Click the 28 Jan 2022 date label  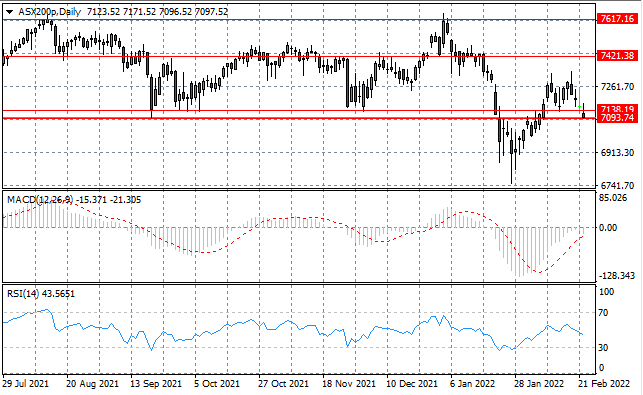click(x=540, y=384)
